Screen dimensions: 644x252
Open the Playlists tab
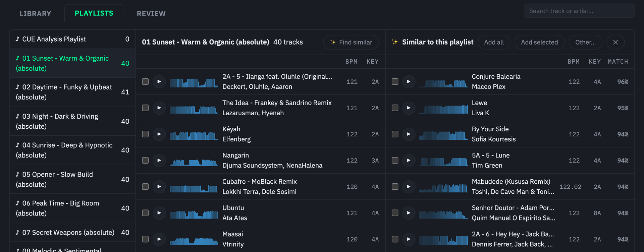[x=94, y=13]
